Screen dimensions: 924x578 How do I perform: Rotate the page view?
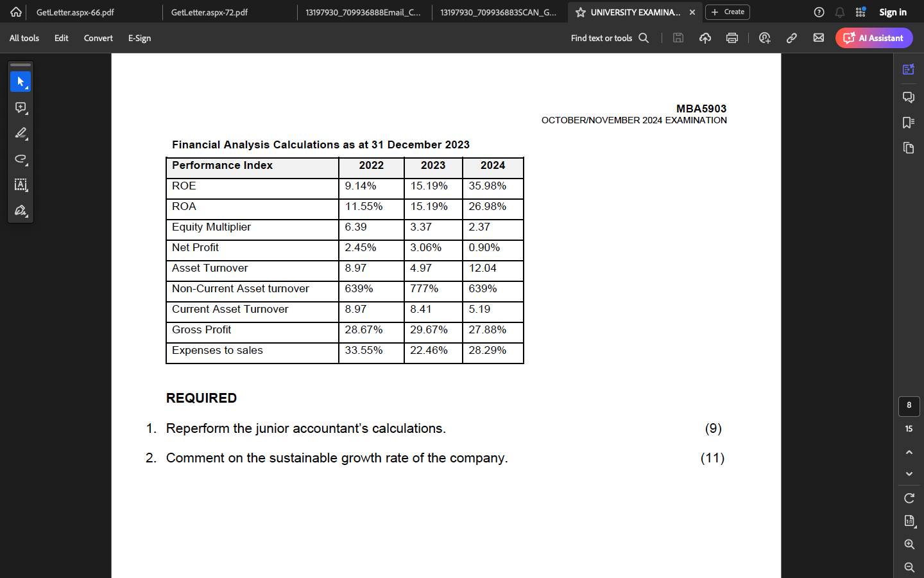(x=909, y=498)
